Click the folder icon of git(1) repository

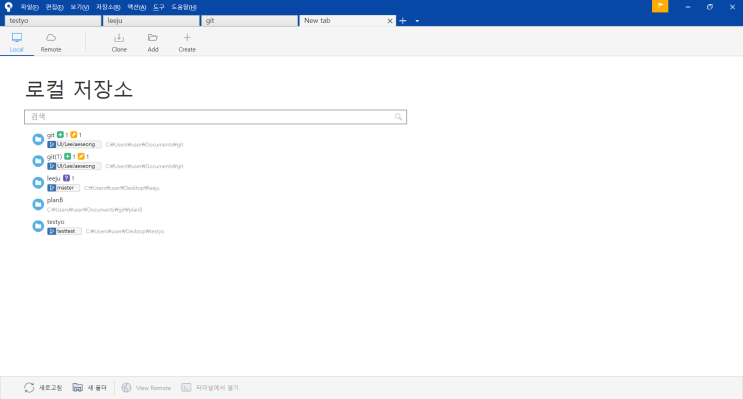[38, 161]
